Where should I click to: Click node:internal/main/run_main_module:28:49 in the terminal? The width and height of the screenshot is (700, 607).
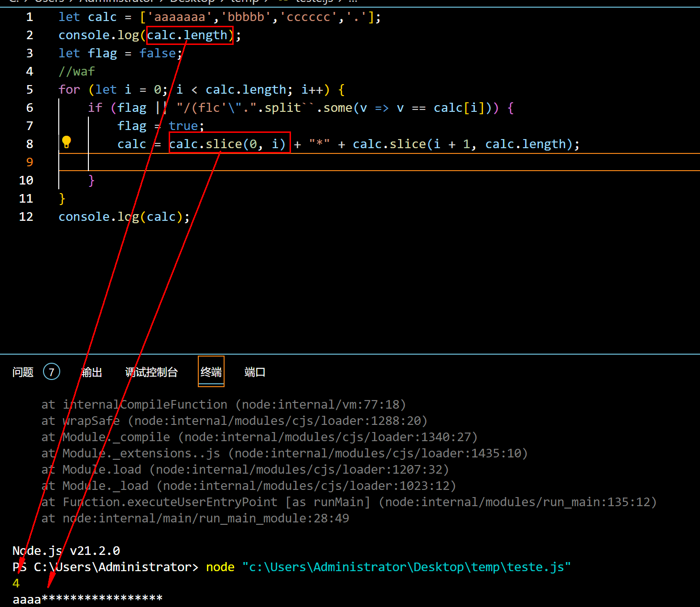pyautogui.click(x=206, y=519)
